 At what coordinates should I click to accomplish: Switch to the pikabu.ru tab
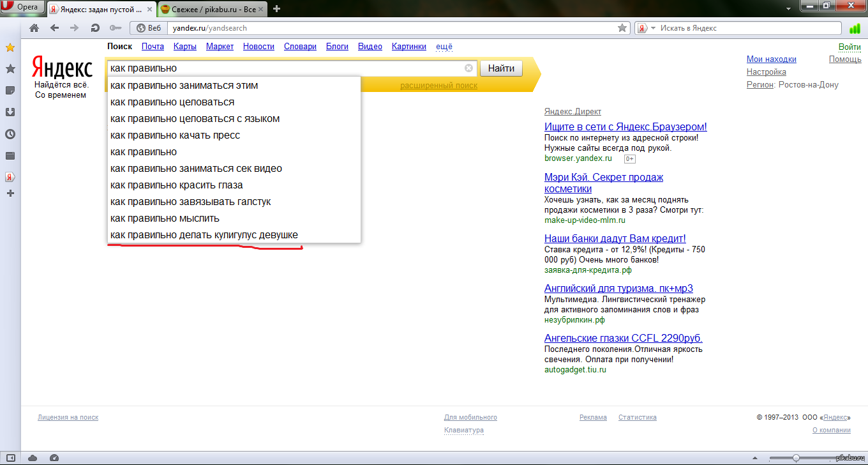click(x=209, y=9)
